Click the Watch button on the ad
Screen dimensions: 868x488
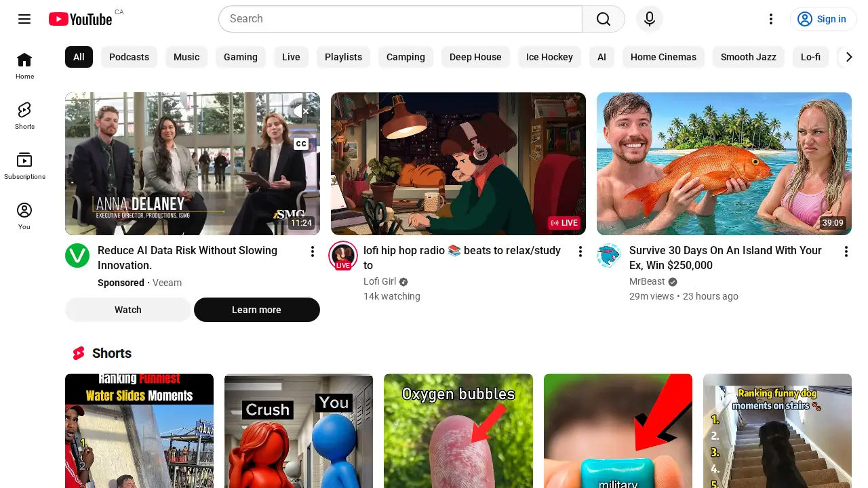(128, 310)
